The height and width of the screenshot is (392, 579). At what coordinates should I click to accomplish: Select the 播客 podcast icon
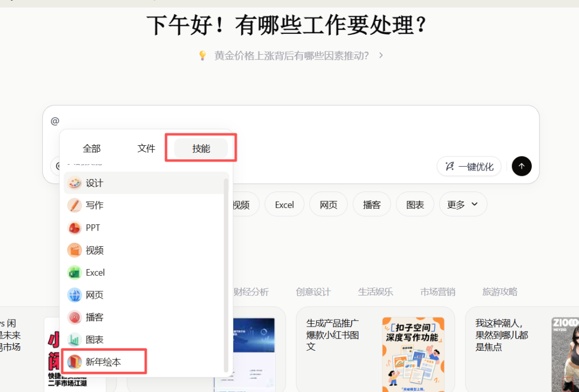click(x=75, y=317)
